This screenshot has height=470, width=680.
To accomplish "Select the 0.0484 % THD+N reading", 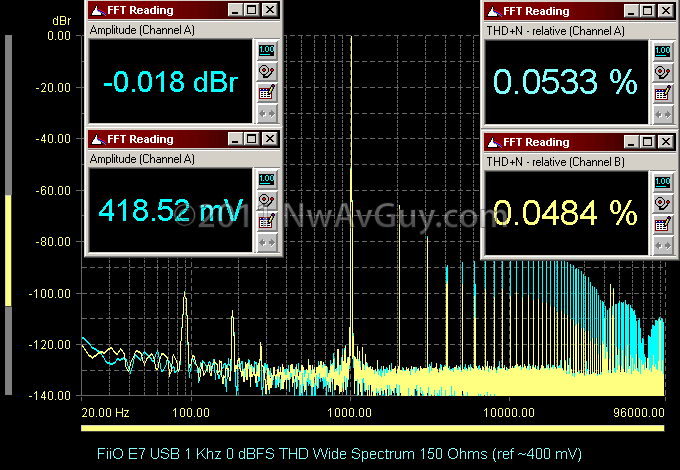I will coord(566,213).
